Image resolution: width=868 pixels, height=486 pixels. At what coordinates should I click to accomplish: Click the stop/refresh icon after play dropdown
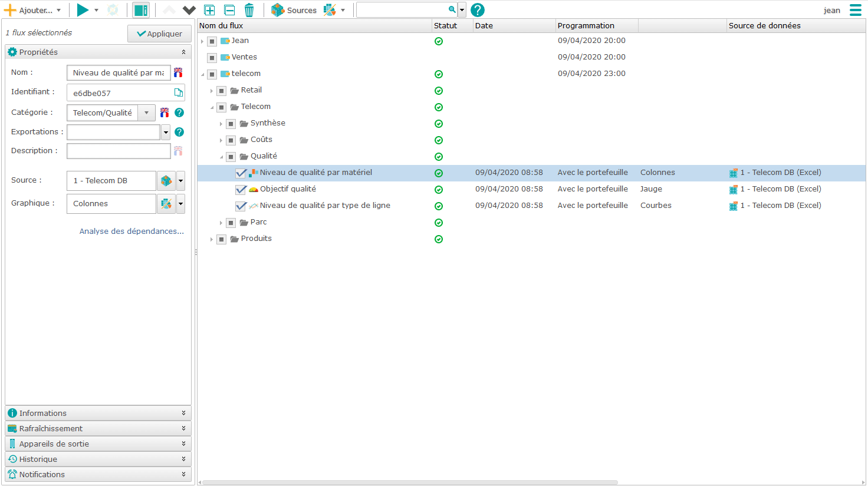[113, 10]
